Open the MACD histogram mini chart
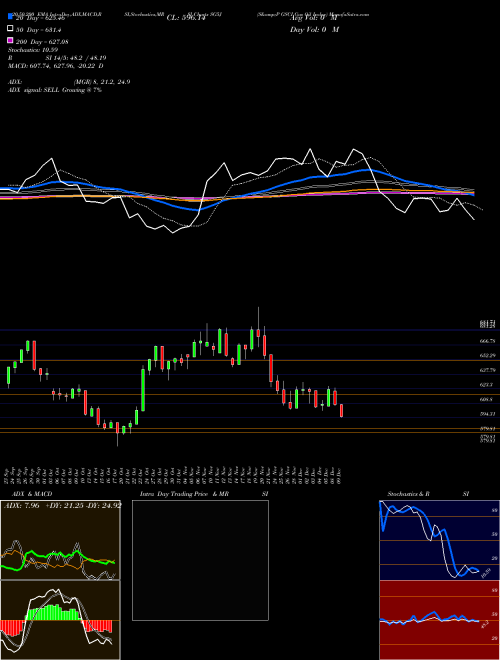Screen dimensions: 500x660 click(x=60, y=620)
